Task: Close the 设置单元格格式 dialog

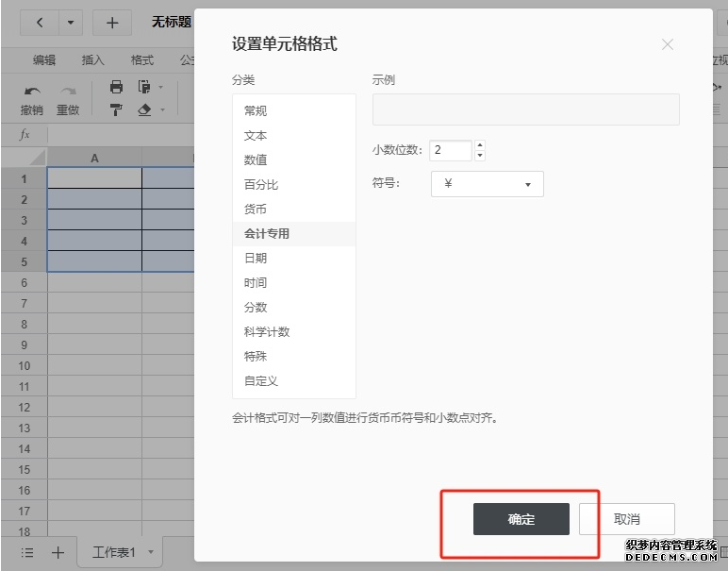Action: [668, 44]
